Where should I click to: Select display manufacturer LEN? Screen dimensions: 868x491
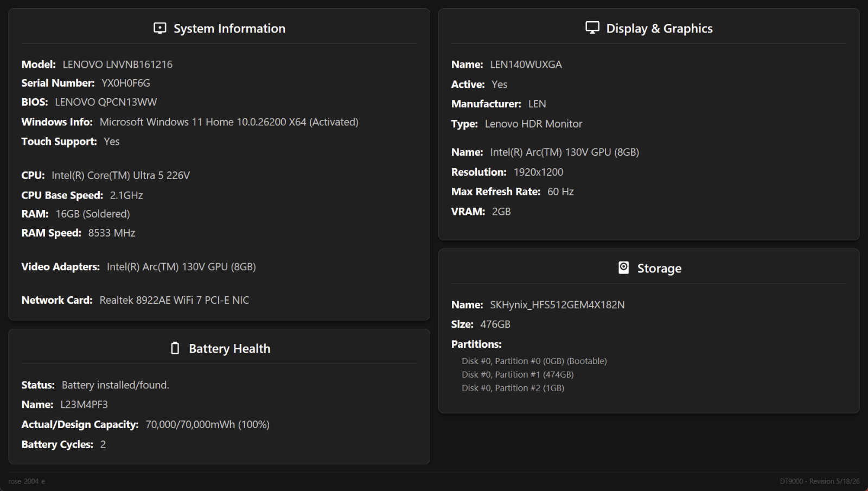(x=537, y=104)
